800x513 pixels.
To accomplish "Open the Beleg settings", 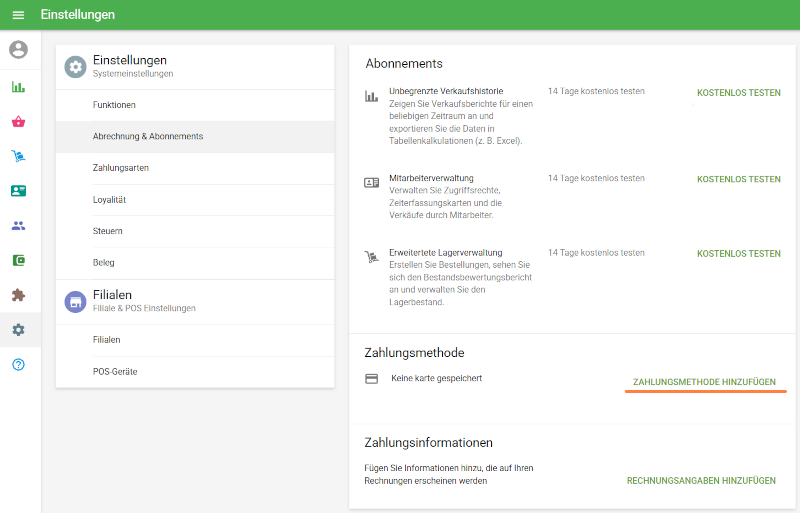I will (x=195, y=263).
